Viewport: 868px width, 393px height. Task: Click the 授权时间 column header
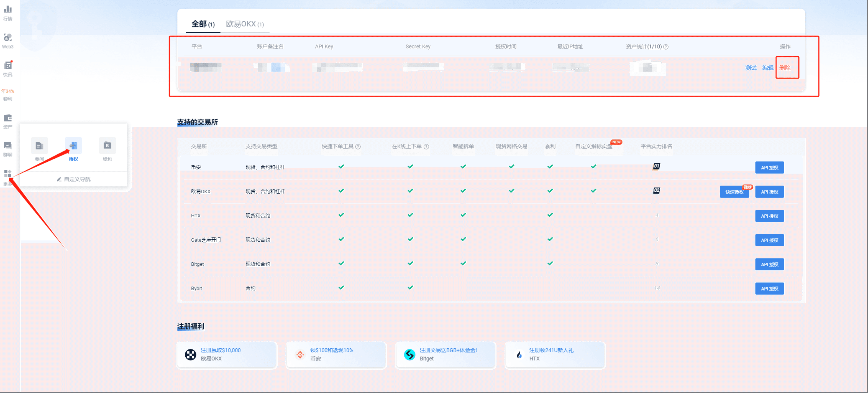pos(506,47)
